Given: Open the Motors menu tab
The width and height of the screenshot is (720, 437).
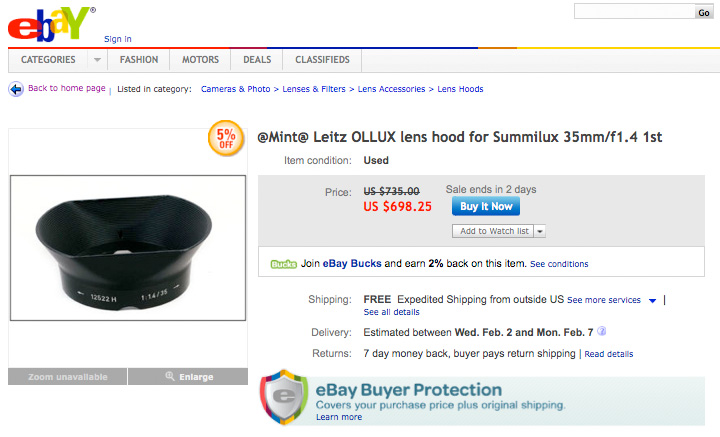Looking at the screenshot, I should point(200,60).
